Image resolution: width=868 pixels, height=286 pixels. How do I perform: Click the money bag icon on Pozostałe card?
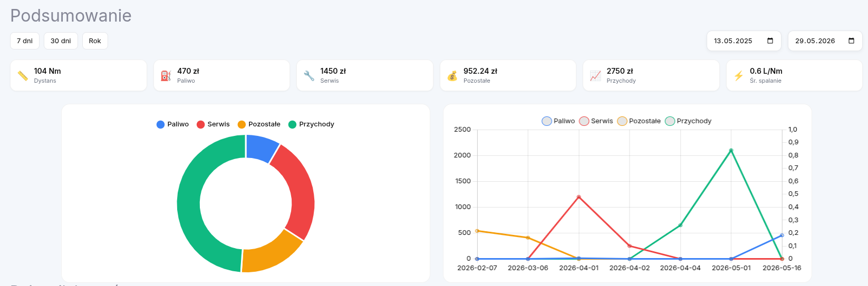click(452, 76)
